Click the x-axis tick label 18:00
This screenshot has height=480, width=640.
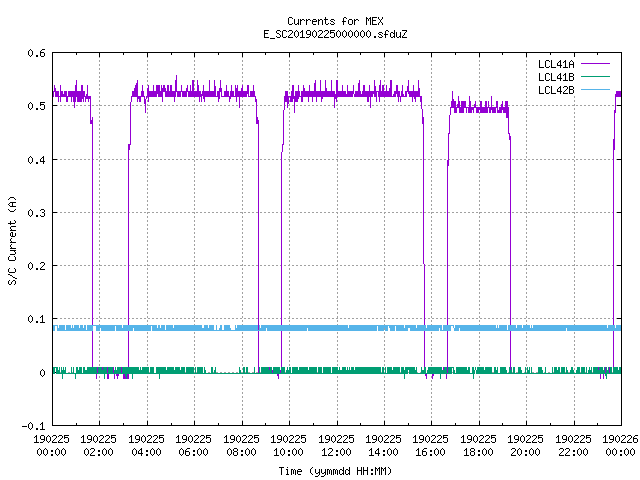coord(478,452)
